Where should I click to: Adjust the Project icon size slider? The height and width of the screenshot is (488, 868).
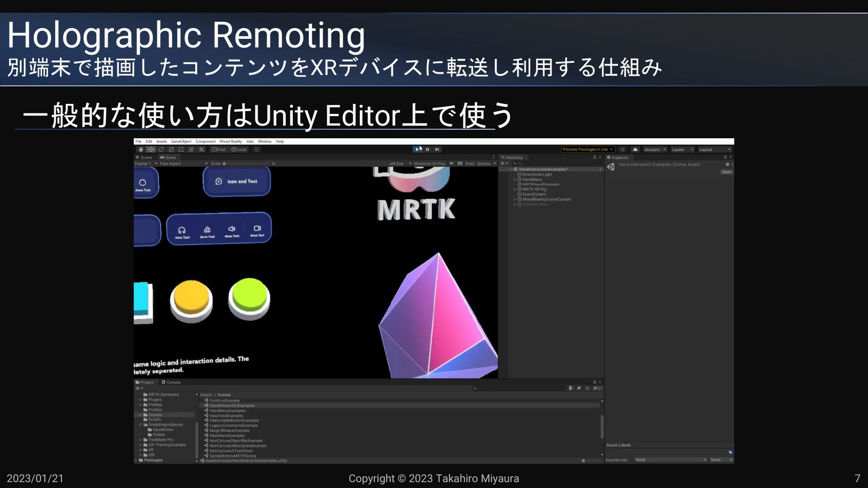590,461
